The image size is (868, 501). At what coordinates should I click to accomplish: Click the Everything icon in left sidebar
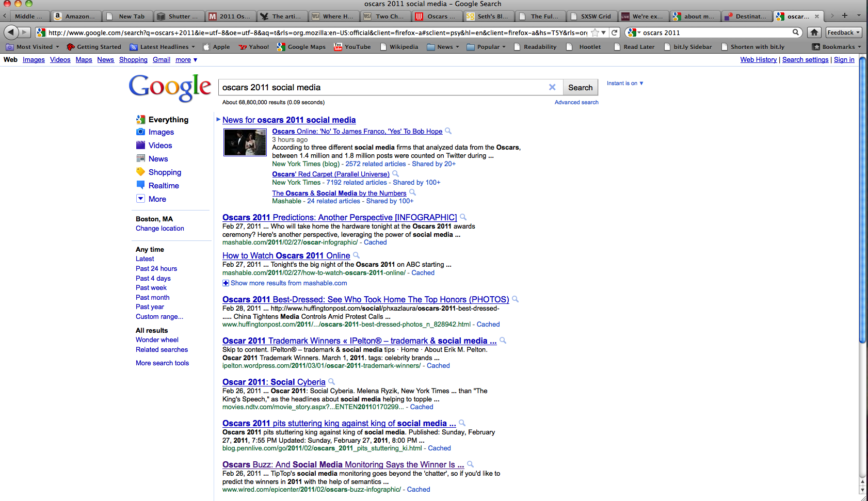point(140,120)
